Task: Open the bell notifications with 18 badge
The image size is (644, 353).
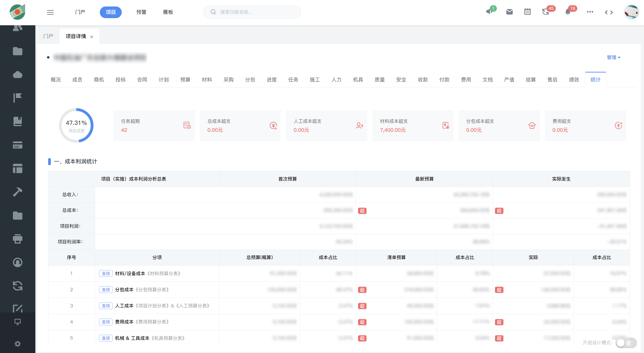Action: 567,12
